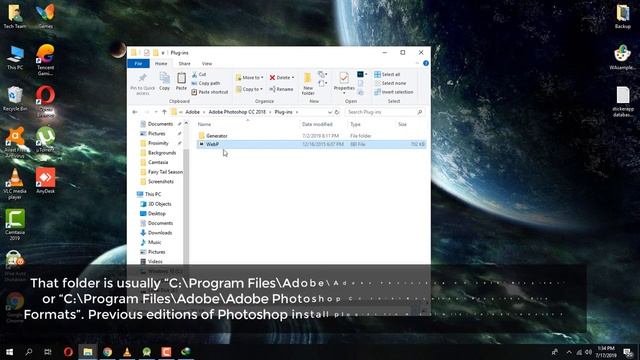Open VLC from the taskbar

point(127,352)
